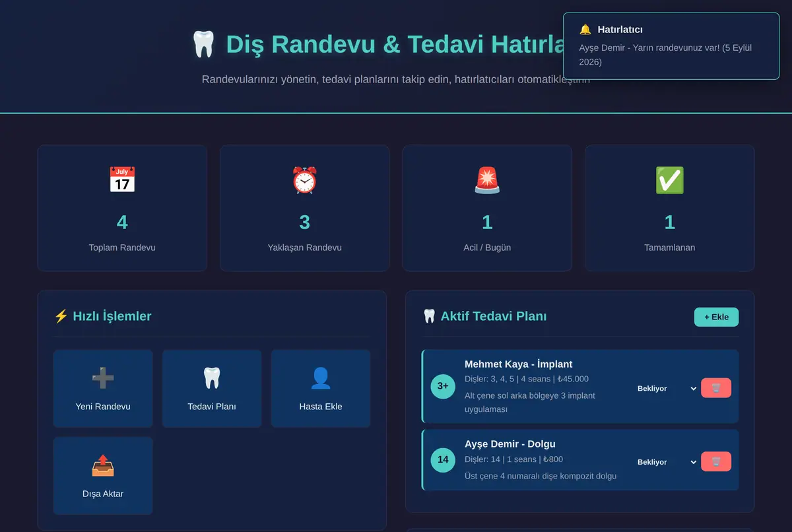Click the lightning icon beside Hızlı İşlemler
The height and width of the screenshot is (532, 792).
click(x=61, y=316)
